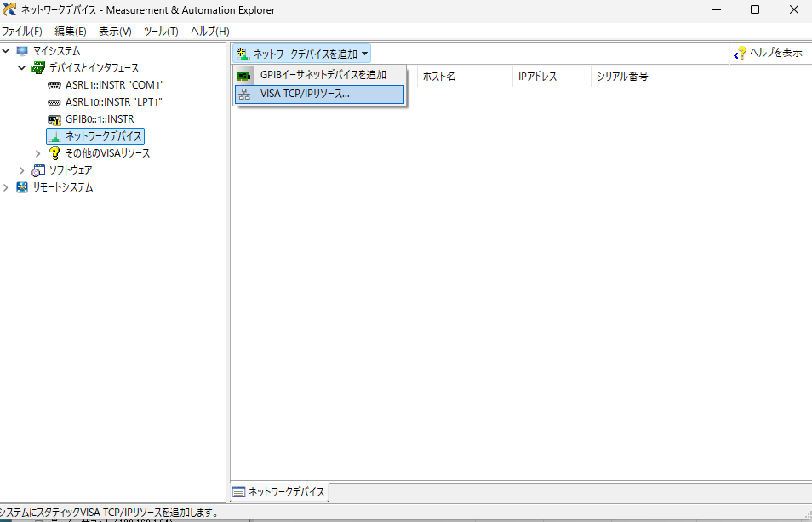Screen dimensions: 812x522
Task: Click the GPIB Ethernet device card icon
Action: tap(244, 76)
